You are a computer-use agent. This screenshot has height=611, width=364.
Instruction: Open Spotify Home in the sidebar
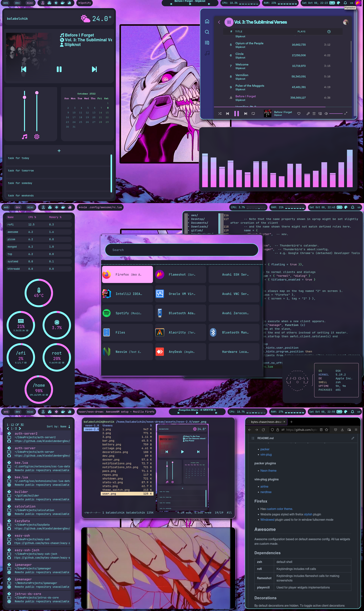(207, 21)
